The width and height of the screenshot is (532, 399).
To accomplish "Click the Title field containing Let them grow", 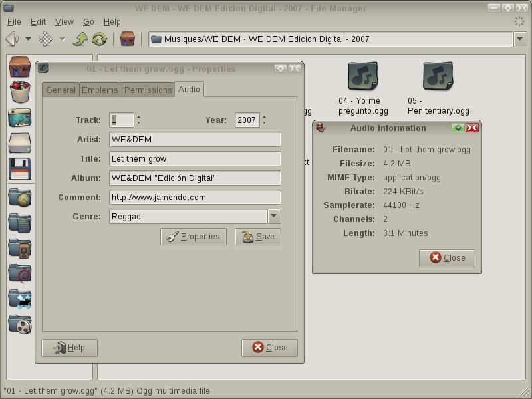I will tap(195, 159).
